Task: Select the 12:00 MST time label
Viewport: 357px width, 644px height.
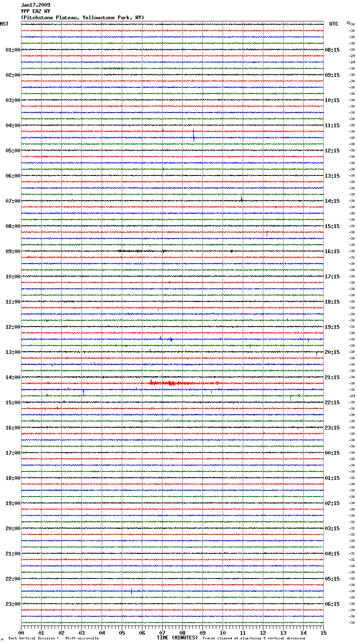Action: click(x=13, y=327)
